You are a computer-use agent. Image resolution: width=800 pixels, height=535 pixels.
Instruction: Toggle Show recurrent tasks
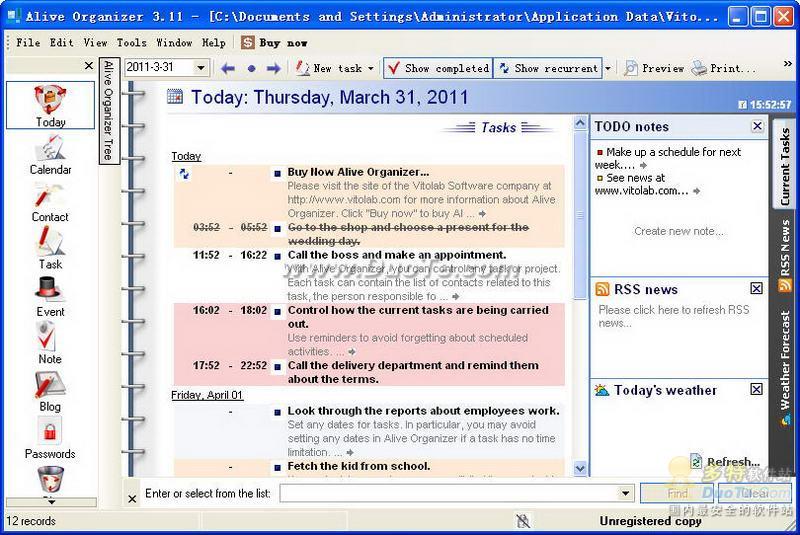548,68
